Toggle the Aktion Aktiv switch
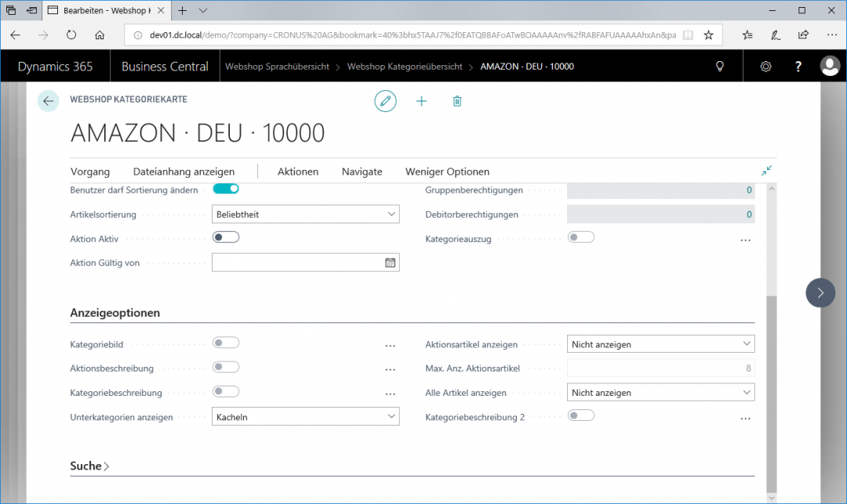847x504 pixels. pos(226,237)
